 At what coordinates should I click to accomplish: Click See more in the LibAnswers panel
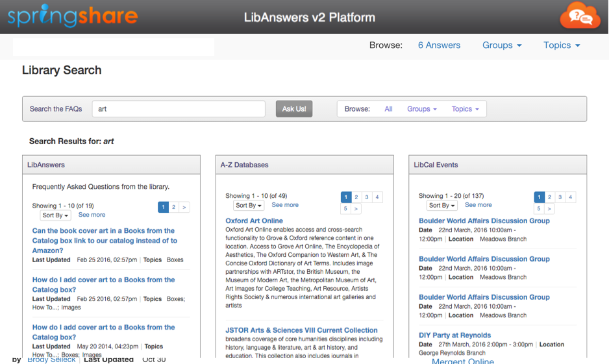(92, 215)
